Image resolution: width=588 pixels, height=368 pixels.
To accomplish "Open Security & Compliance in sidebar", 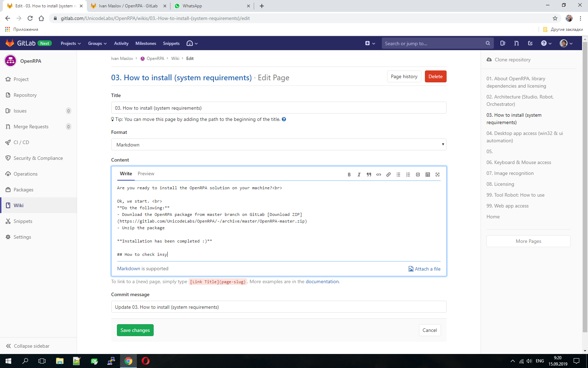I will click(x=38, y=158).
